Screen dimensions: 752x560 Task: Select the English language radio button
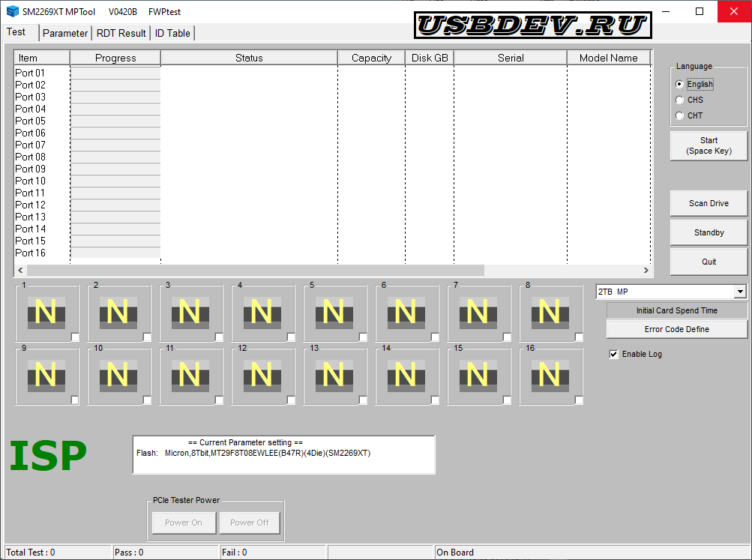[679, 84]
